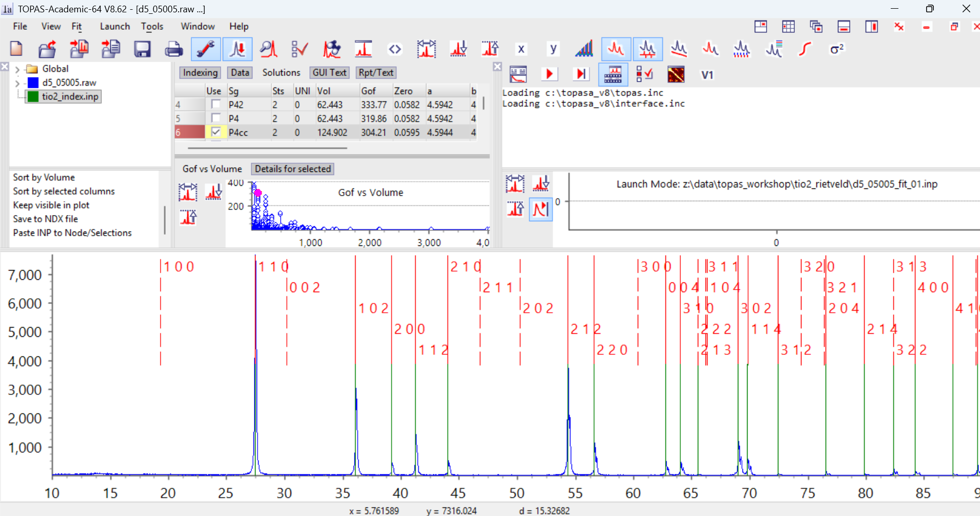Click the red wrench options icon
Screen dimensions: 980x516
[x=206, y=49]
